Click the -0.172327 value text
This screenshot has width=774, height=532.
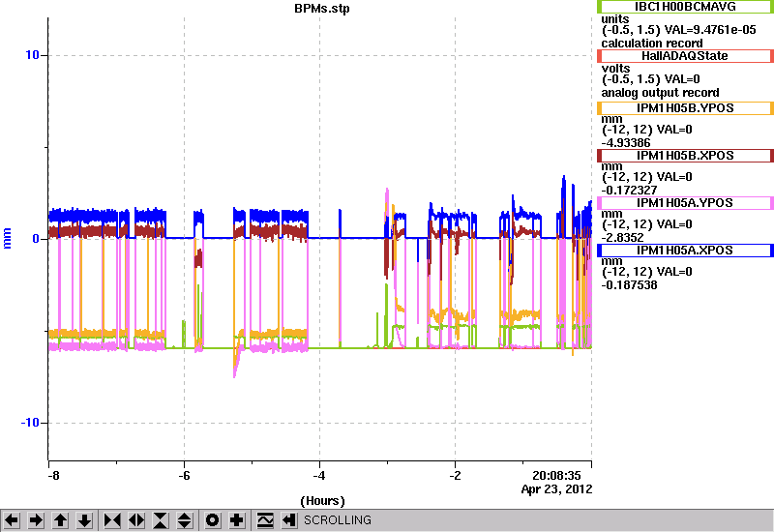629,190
